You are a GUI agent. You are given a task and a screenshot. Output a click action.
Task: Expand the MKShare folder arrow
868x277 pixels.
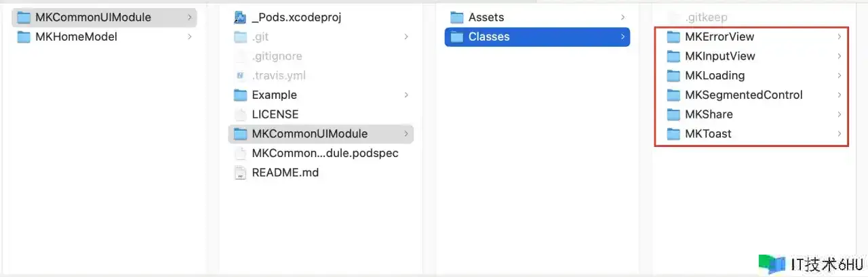click(840, 114)
